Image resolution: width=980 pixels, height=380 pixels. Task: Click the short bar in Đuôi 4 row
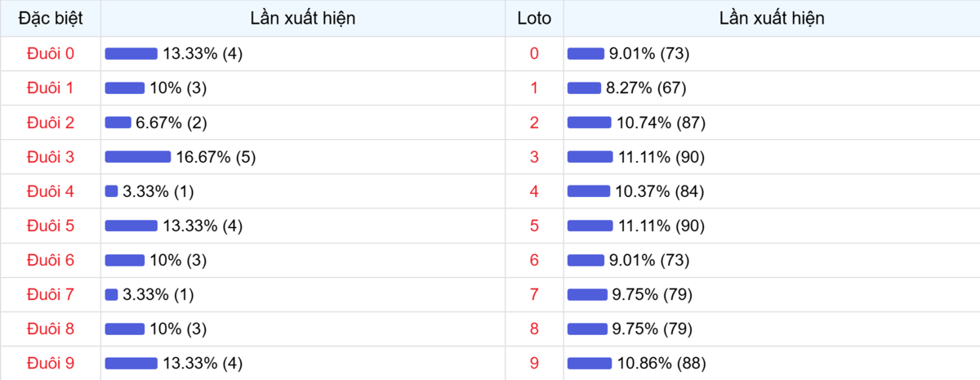pyautogui.click(x=111, y=191)
